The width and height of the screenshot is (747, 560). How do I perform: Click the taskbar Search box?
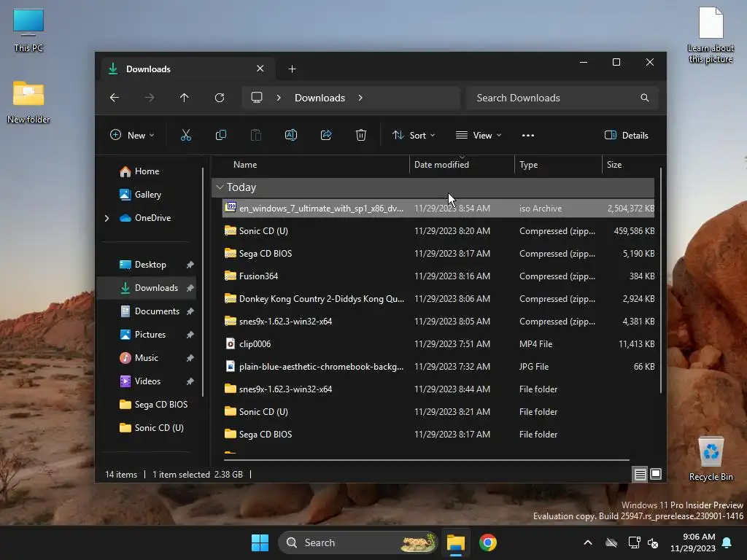pyautogui.click(x=357, y=542)
